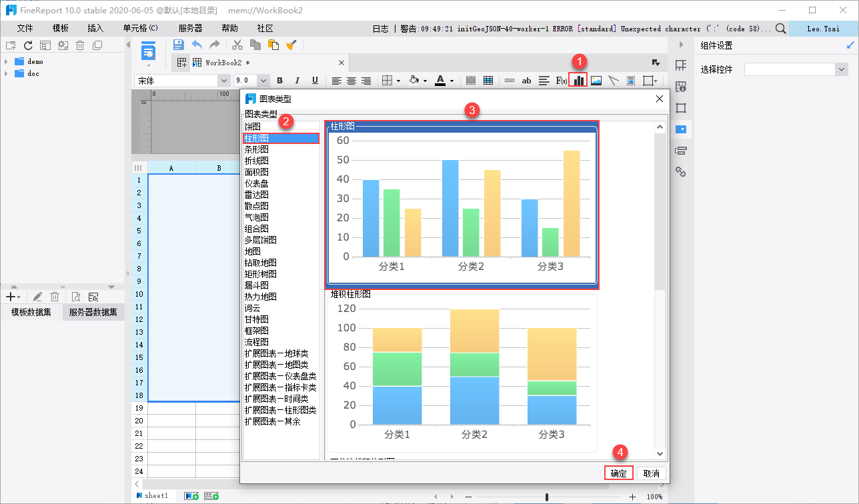859x504 pixels.
Task: Click the insert chart icon in toolbar
Action: click(x=578, y=81)
